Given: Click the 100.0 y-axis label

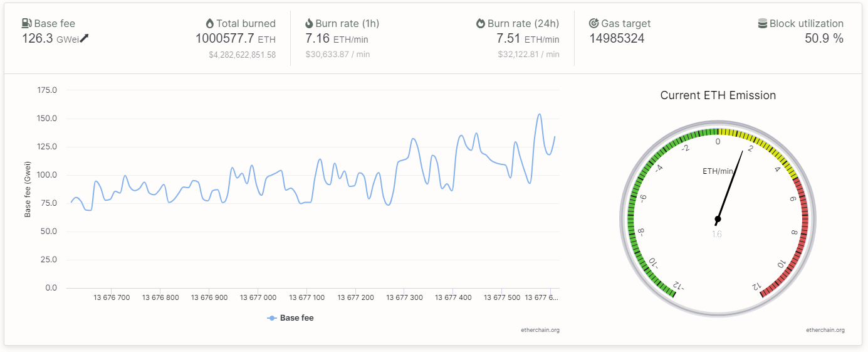Looking at the screenshot, I should tap(47, 175).
